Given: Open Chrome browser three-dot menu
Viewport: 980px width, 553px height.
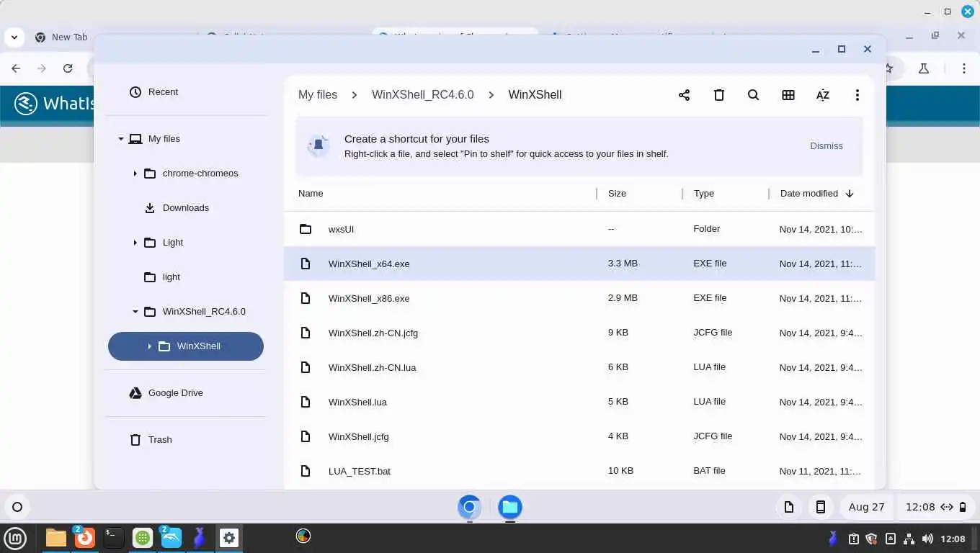Looking at the screenshot, I should click(964, 68).
